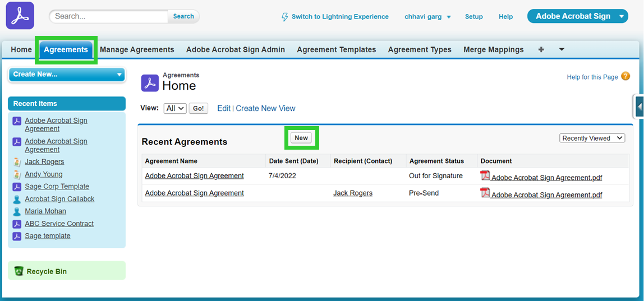
Task: Open the agreement sent 7/4/2022
Action: [x=194, y=176]
